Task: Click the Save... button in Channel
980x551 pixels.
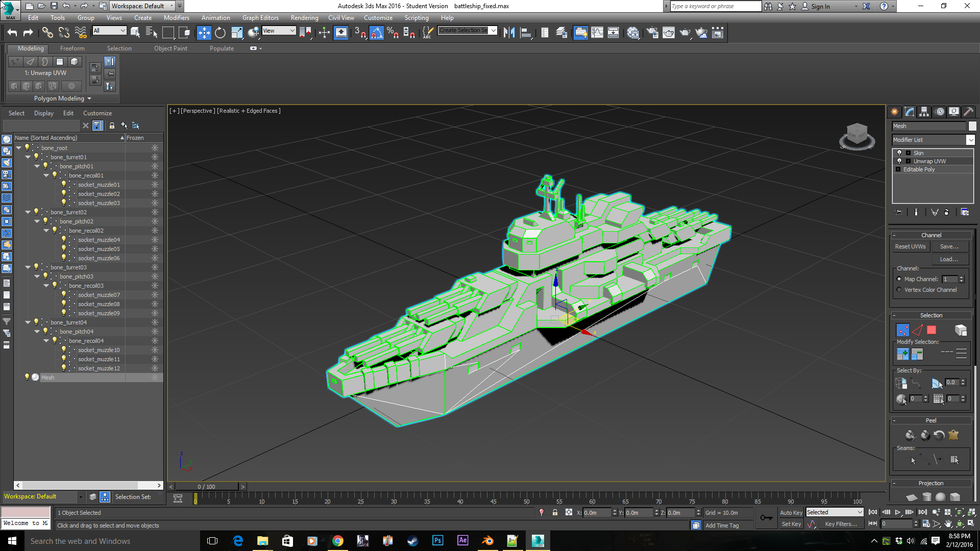Action: point(949,246)
